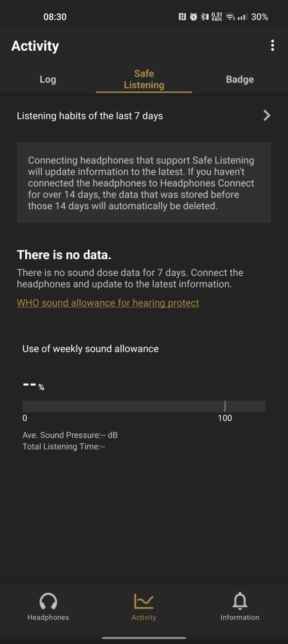Tap the alarm clock status icon
This screenshot has width=288, height=644.
click(x=193, y=17)
